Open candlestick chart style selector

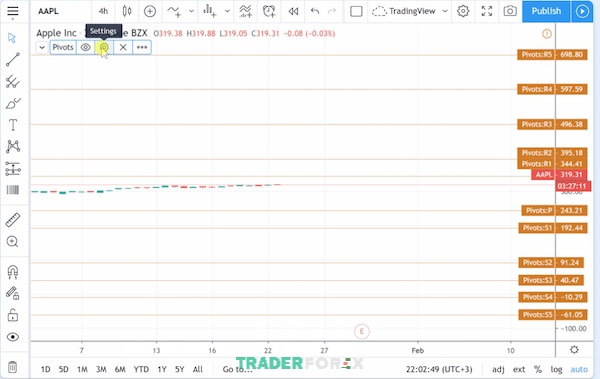127,11
